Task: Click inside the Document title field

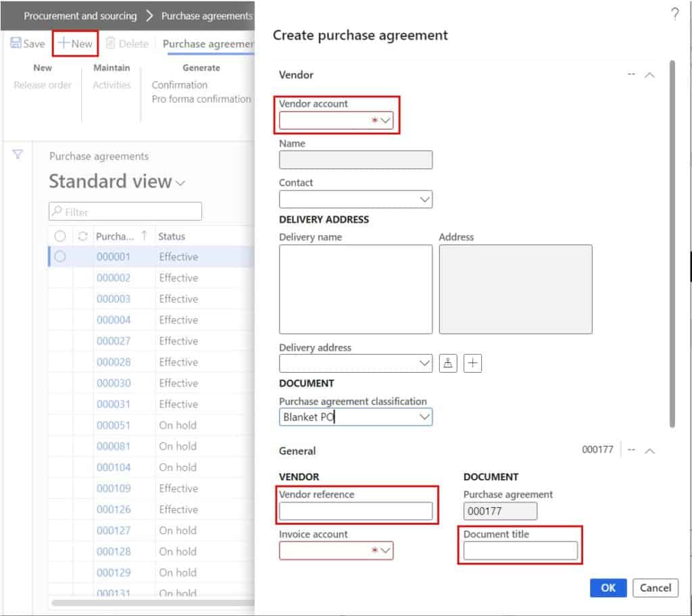Action: tap(520, 550)
